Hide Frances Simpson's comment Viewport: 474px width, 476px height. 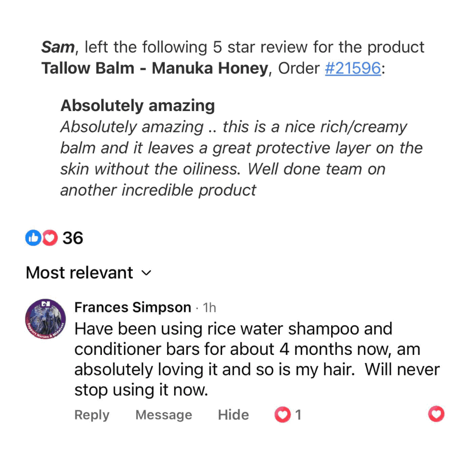coord(233,415)
